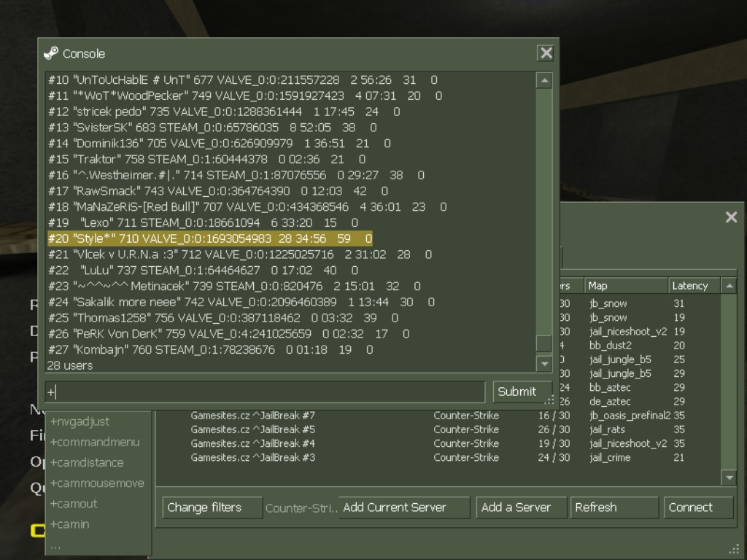
Task: Click console line #26 "PeRK Von DerK"
Action: coord(228,334)
